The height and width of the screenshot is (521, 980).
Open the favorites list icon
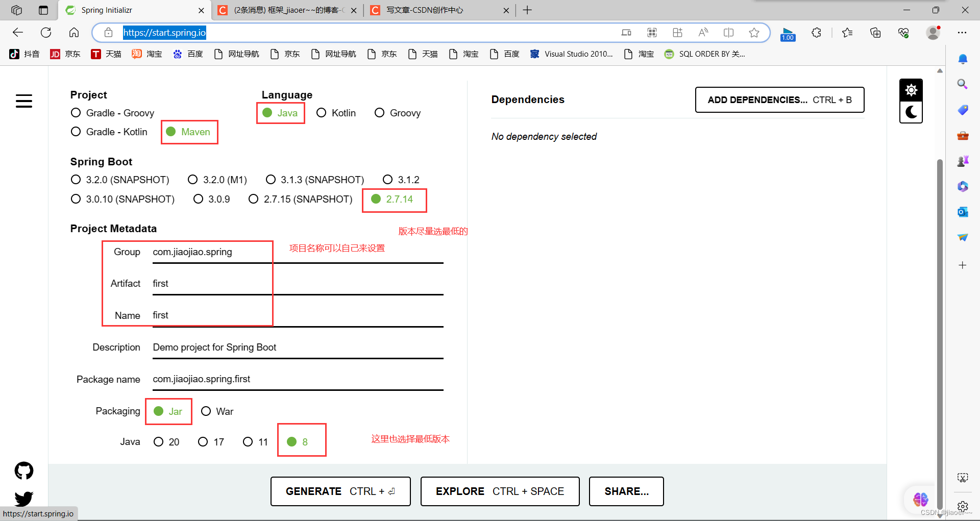(x=847, y=33)
